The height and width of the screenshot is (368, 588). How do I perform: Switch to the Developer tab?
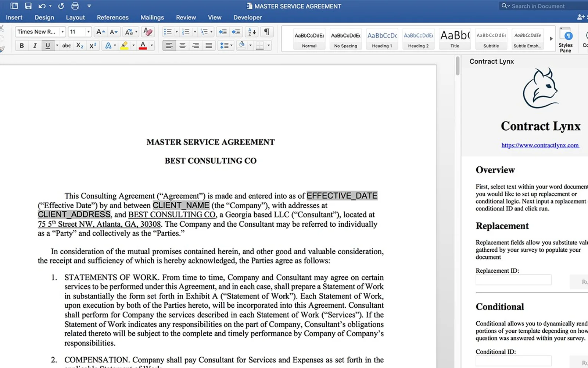[248, 17]
